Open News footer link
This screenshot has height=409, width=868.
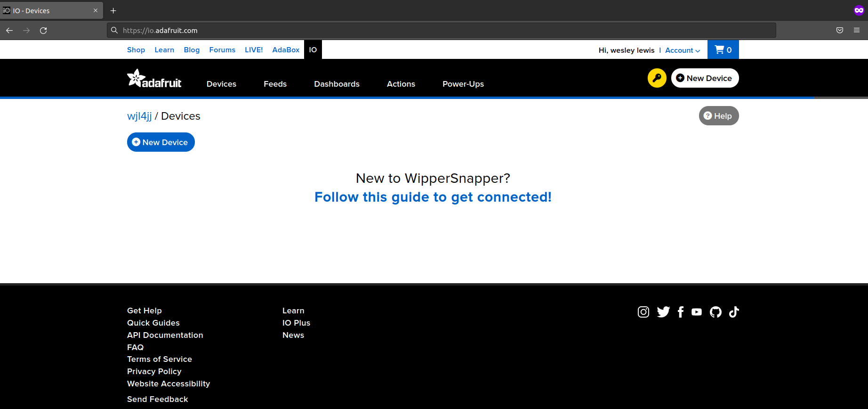tap(293, 335)
